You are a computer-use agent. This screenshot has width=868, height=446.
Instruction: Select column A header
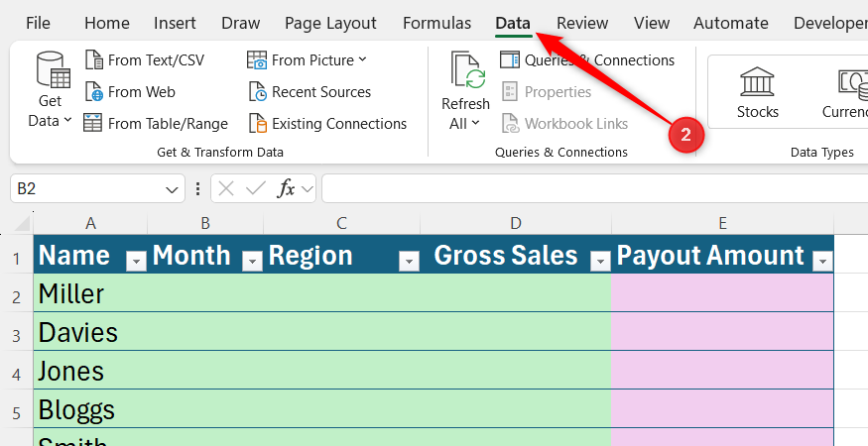pyautogui.click(x=90, y=224)
